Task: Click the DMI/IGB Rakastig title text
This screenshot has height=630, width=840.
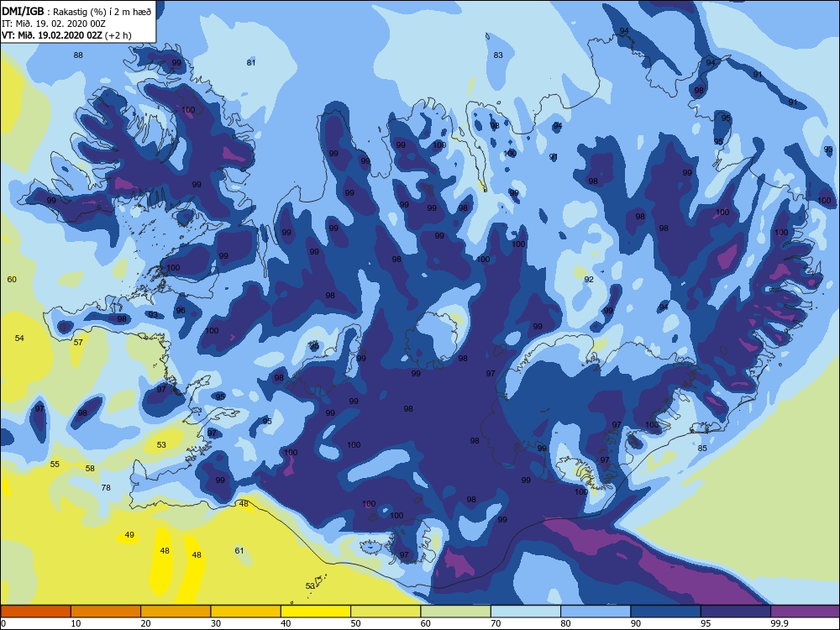Action: click(x=76, y=12)
